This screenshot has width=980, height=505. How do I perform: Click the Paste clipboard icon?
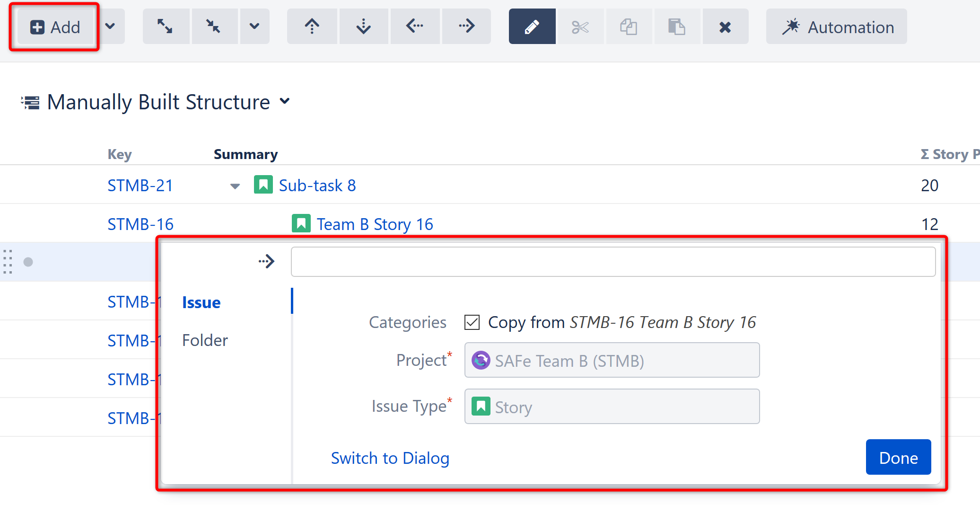pyautogui.click(x=677, y=27)
